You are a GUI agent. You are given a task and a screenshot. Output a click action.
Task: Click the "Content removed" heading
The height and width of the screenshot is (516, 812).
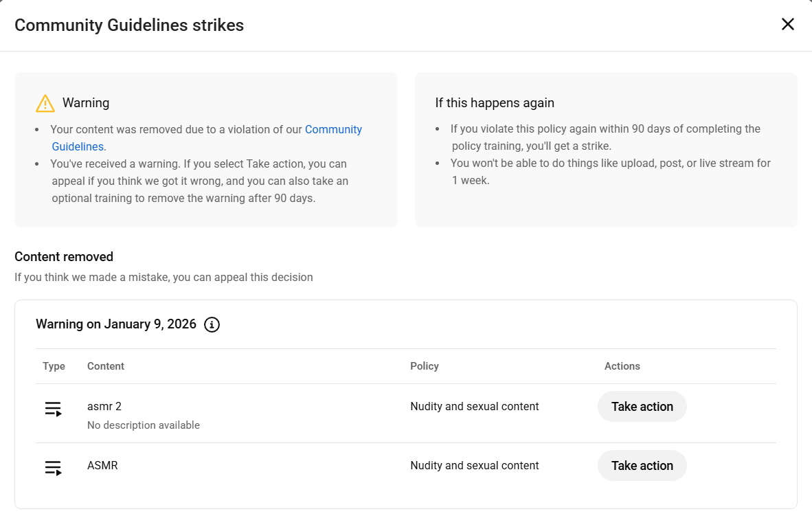pyautogui.click(x=64, y=257)
